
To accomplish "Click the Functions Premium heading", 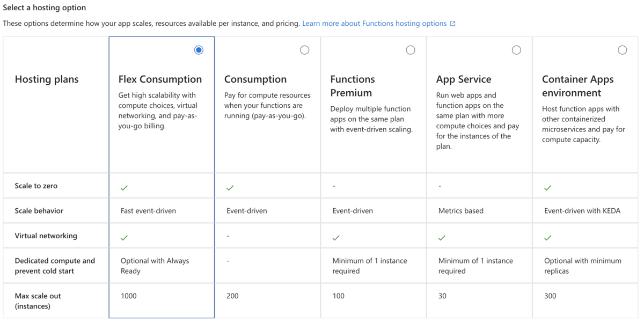I will [353, 86].
